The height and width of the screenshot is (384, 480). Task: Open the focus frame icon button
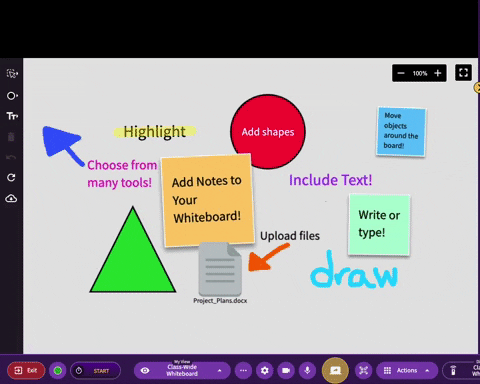363,370
